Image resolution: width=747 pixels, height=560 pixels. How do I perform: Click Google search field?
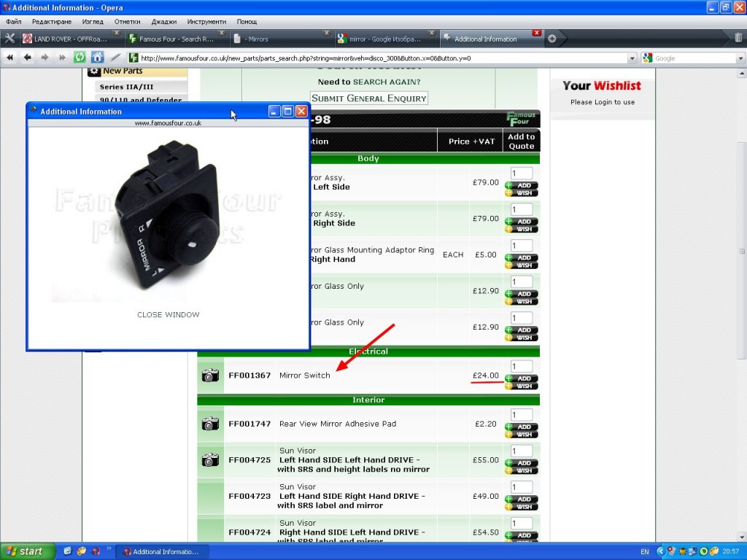(694, 58)
